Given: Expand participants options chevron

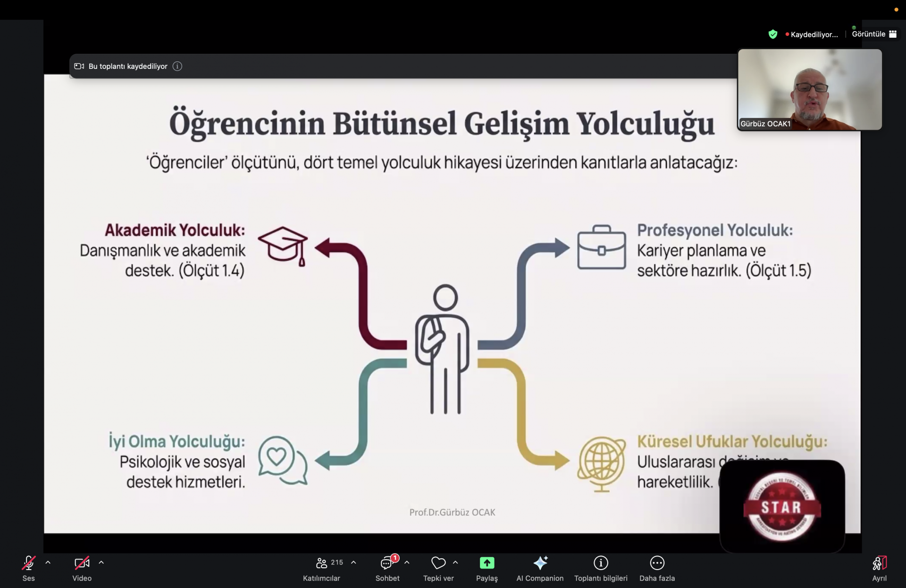Looking at the screenshot, I should tap(353, 563).
